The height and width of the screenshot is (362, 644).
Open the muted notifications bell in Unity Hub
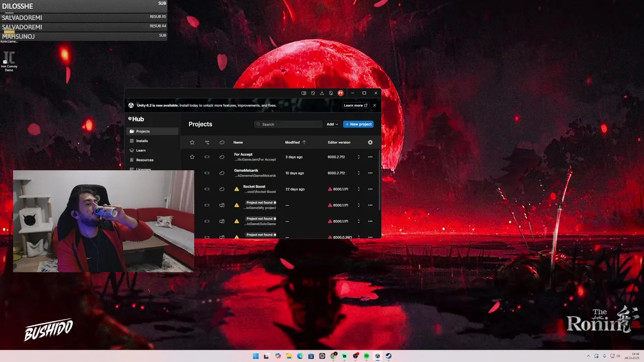pyautogui.click(x=331, y=93)
